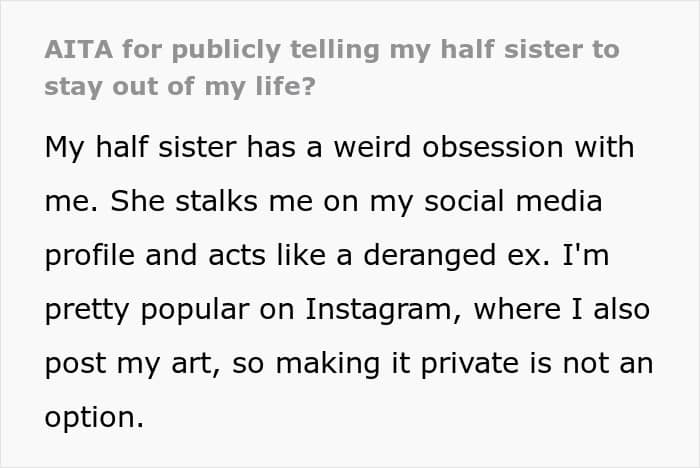
Task: Click the word "post" in the paragraph
Action: click(x=74, y=364)
